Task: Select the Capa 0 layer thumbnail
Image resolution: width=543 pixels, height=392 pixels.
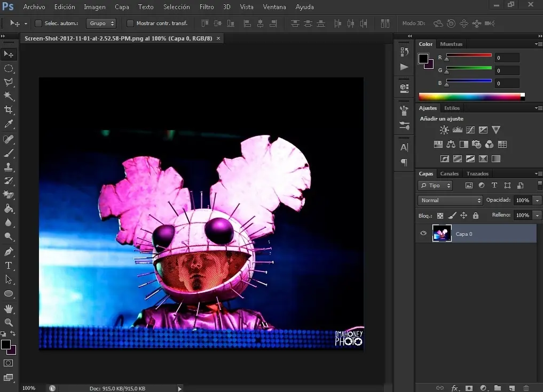Action: click(x=442, y=233)
